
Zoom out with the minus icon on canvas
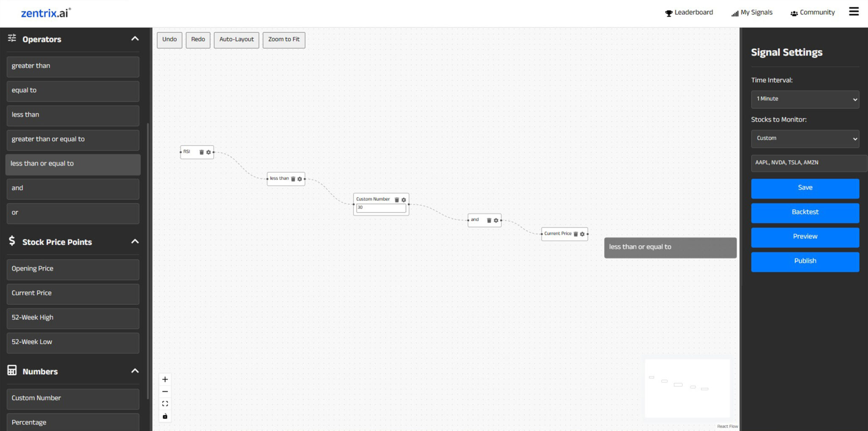point(165,391)
